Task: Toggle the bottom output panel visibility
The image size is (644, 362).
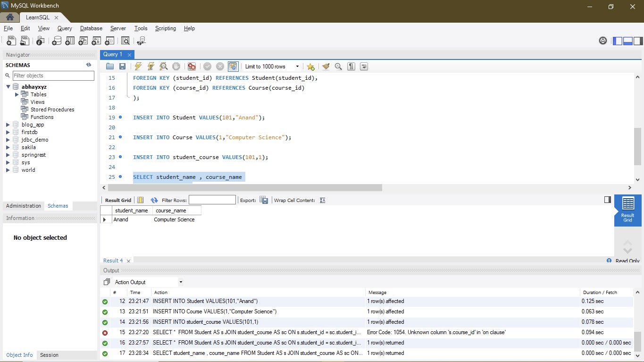Action: (627, 41)
